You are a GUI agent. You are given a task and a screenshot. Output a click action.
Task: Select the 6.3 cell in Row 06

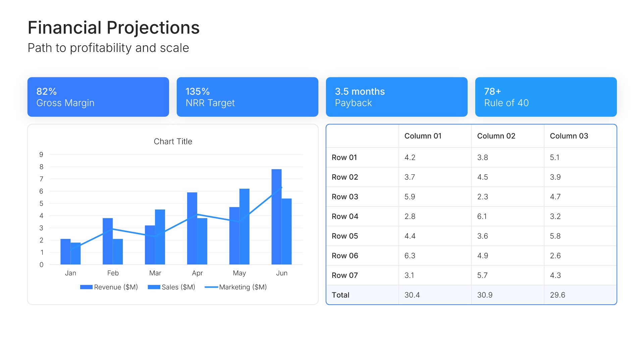(410, 256)
